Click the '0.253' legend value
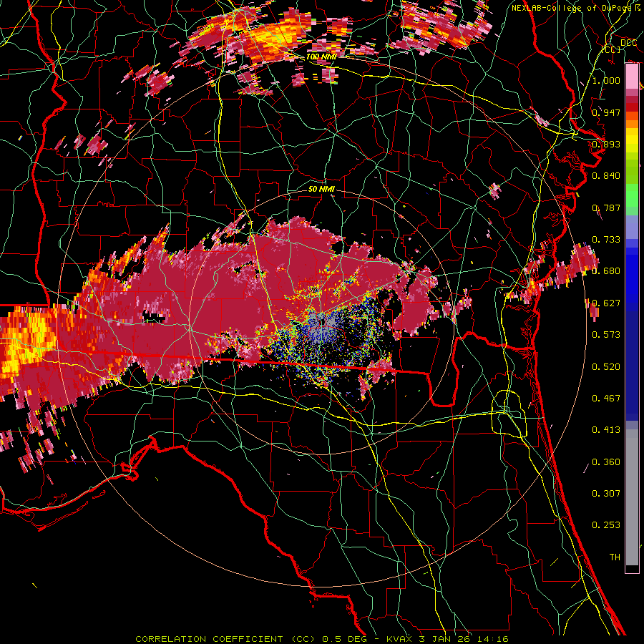 (606, 525)
